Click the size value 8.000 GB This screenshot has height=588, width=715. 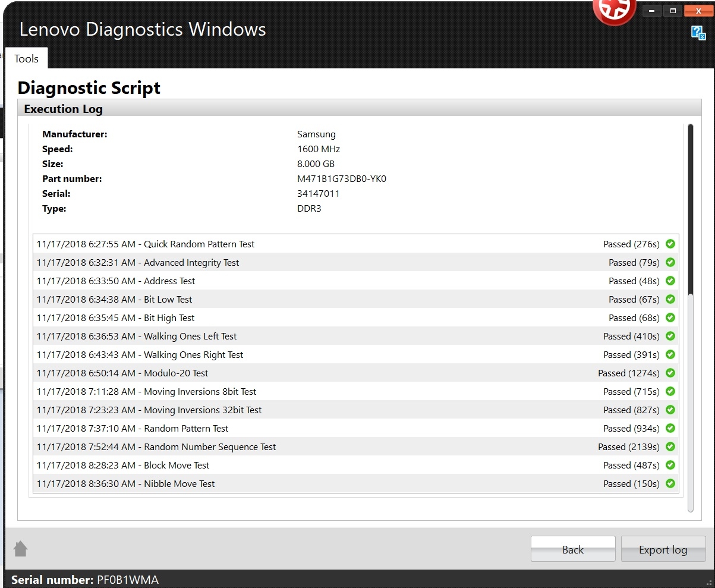(x=316, y=164)
